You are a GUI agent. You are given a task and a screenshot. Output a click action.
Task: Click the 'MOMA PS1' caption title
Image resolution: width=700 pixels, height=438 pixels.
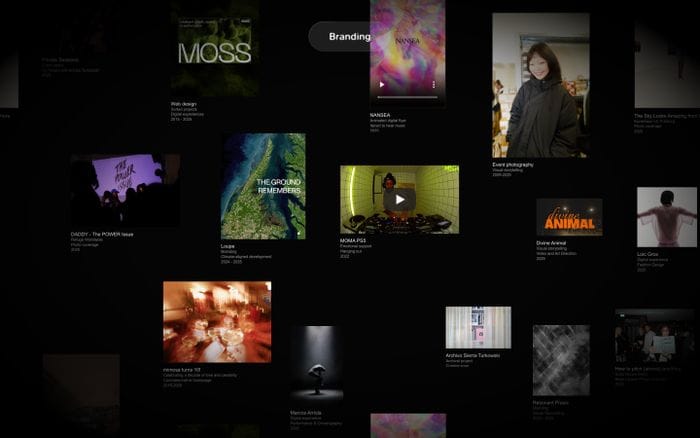353,241
